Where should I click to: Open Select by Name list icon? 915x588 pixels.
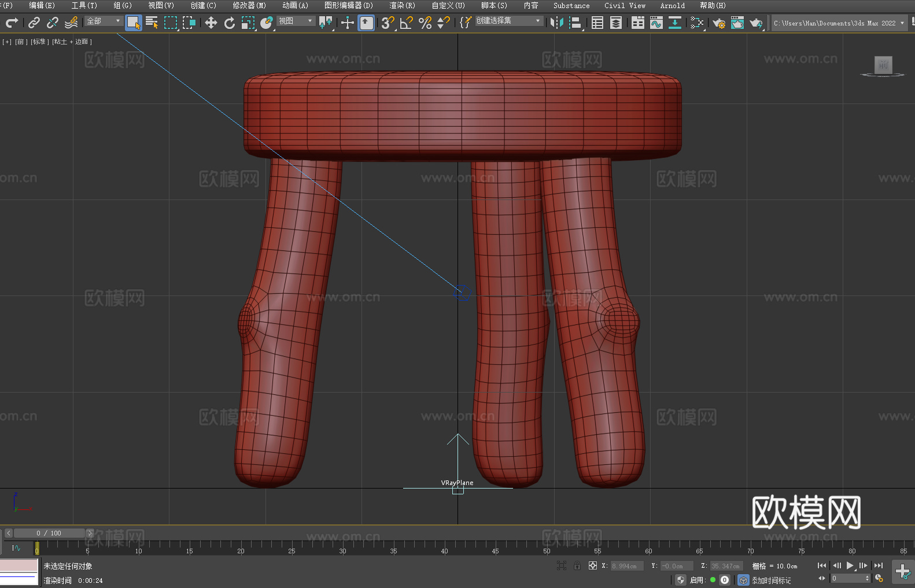pos(152,23)
